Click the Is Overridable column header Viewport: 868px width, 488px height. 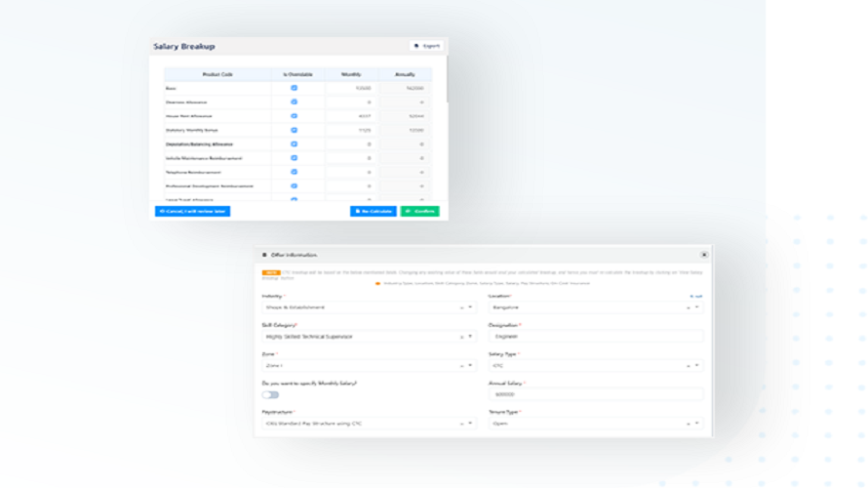click(297, 74)
